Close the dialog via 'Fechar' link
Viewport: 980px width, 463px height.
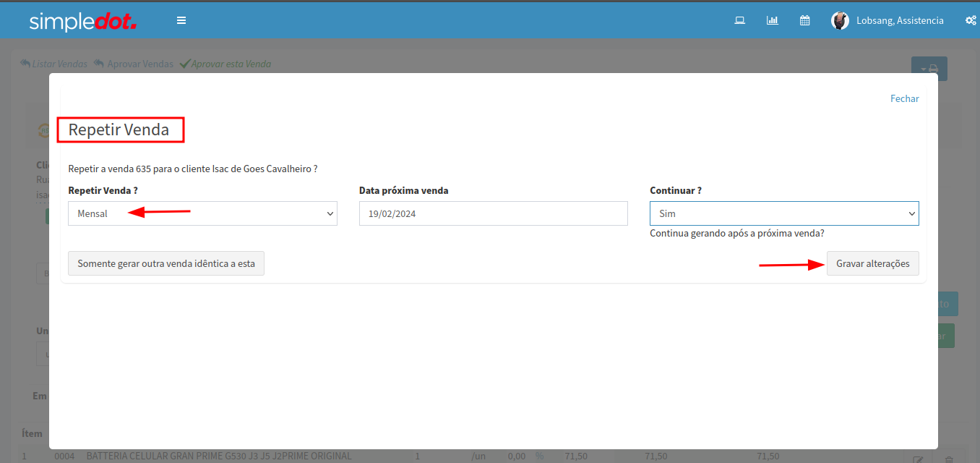(904, 98)
